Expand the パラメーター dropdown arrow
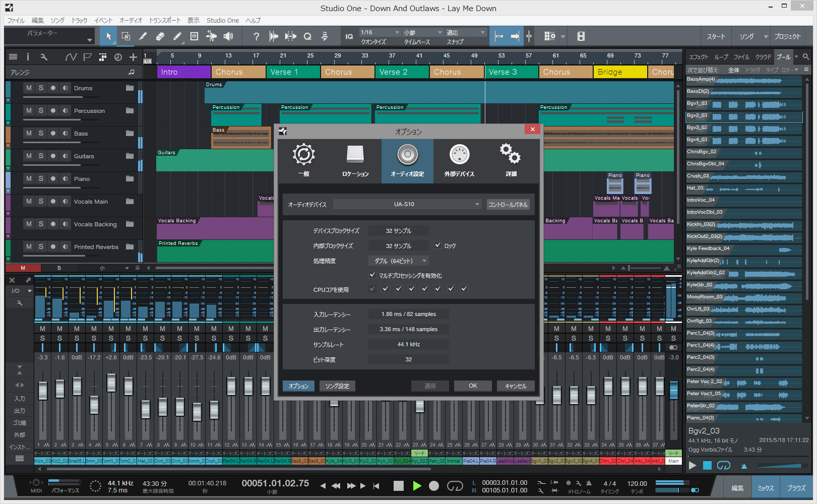 point(90,40)
